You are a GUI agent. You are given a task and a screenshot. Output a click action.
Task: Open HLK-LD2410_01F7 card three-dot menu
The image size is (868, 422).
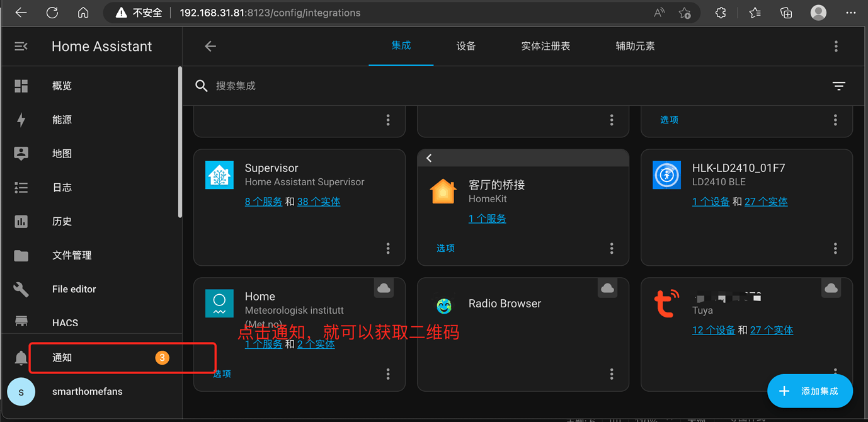[x=835, y=249]
